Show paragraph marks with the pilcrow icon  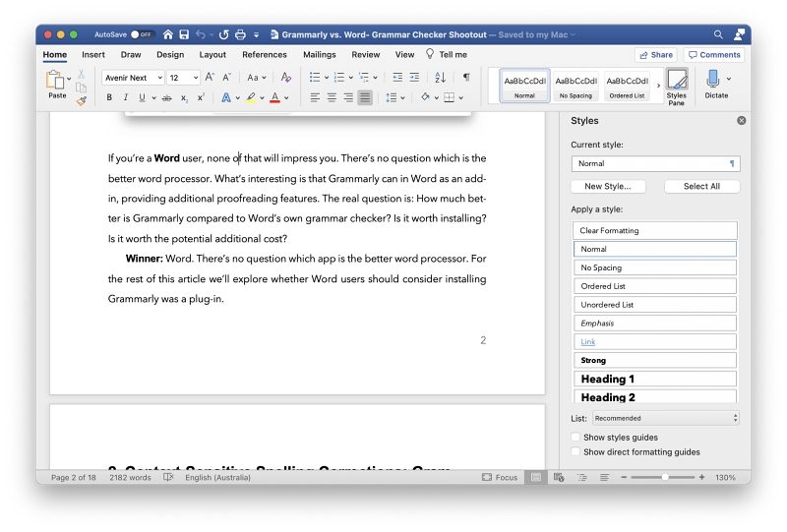[x=466, y=77]
